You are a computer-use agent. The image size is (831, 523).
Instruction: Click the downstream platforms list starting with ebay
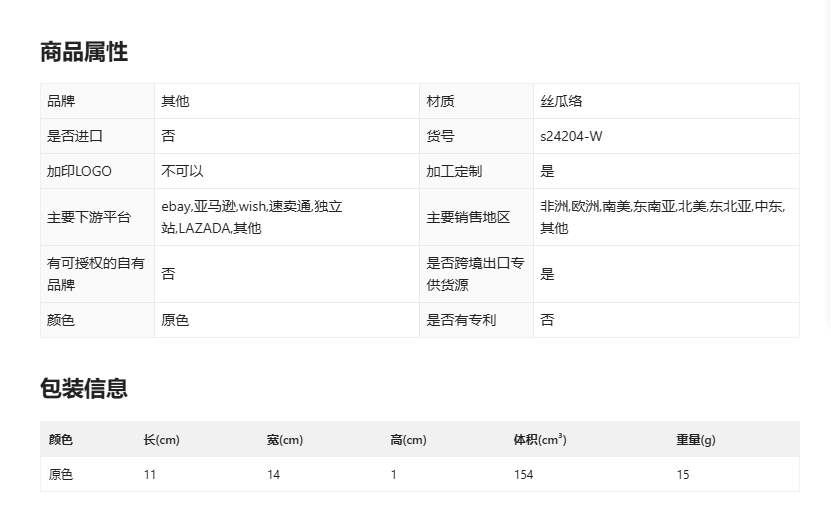pyautogui.click(x=252, y=217)
